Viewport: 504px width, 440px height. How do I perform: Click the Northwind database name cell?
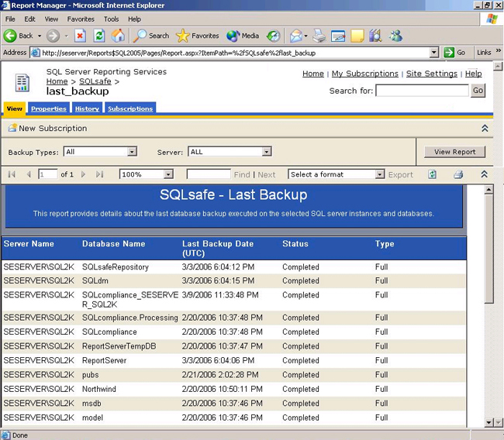pyautogui.click(x=98, y=389)
